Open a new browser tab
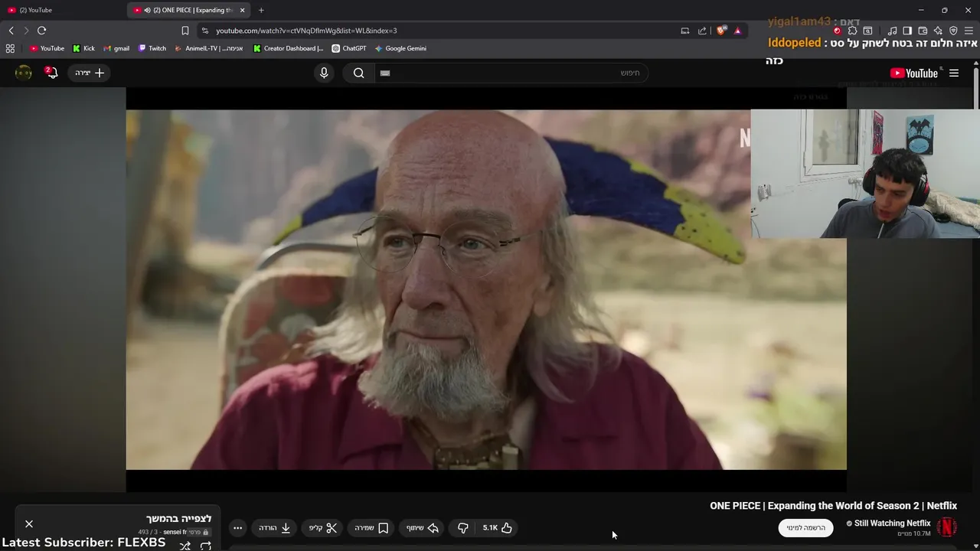The image size is (980, 551). coord(261,10)
